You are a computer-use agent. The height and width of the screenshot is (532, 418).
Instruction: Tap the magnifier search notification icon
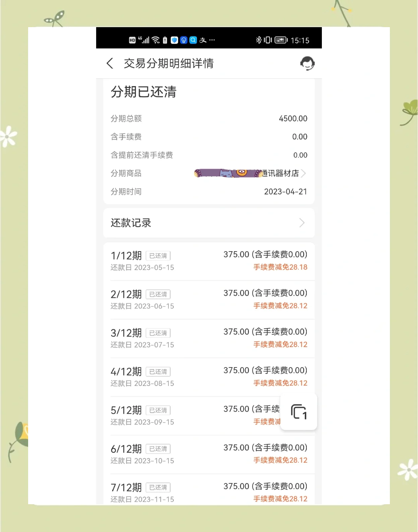[193, 40]
